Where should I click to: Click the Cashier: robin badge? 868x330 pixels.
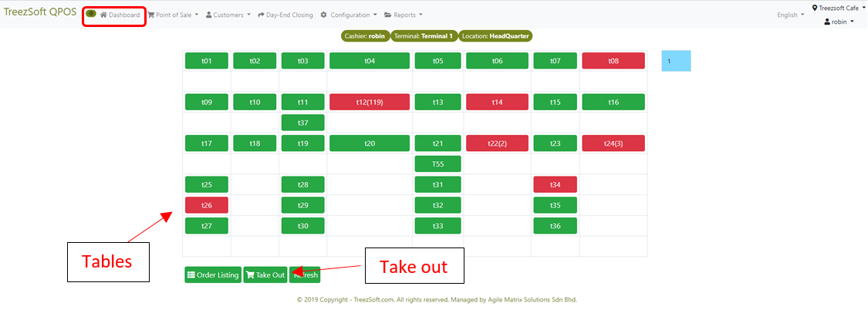(366, 36)
